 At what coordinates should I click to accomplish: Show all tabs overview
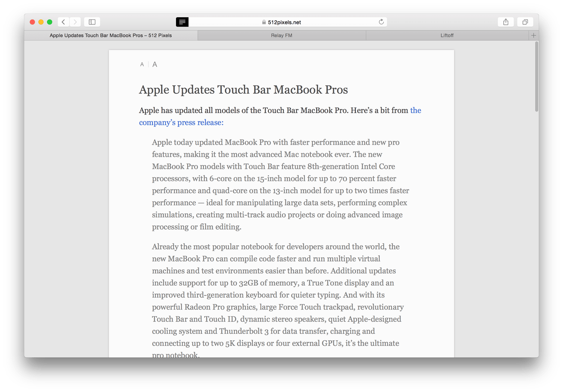[x=525, y=22]
